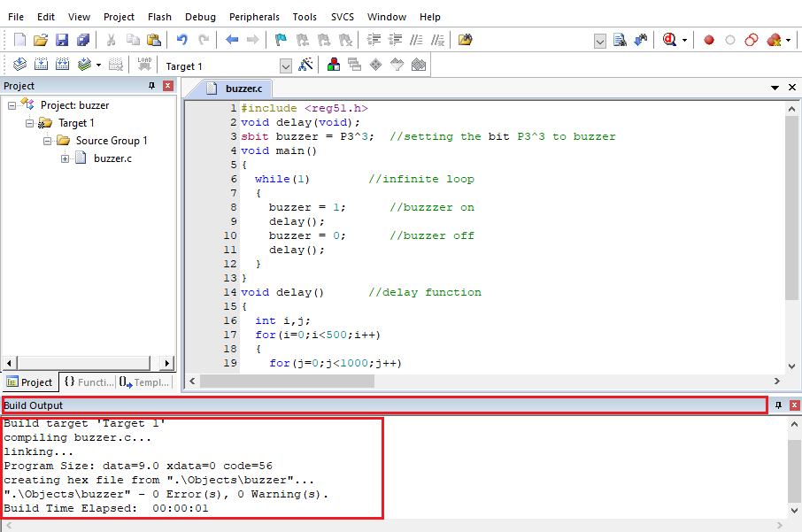Create a new file with toolbar icon

click(x=19, y=40)
